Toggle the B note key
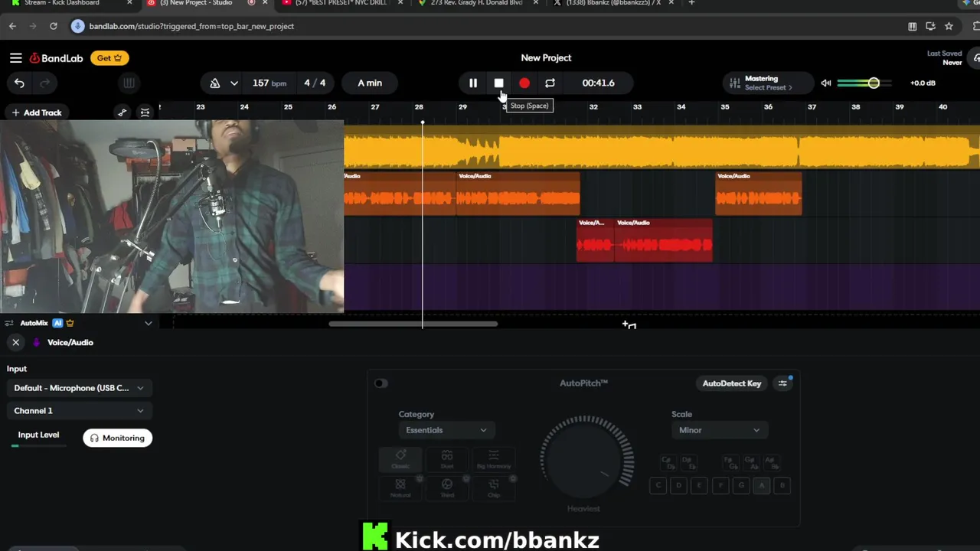980x551 pixels. tap(782, 485)
